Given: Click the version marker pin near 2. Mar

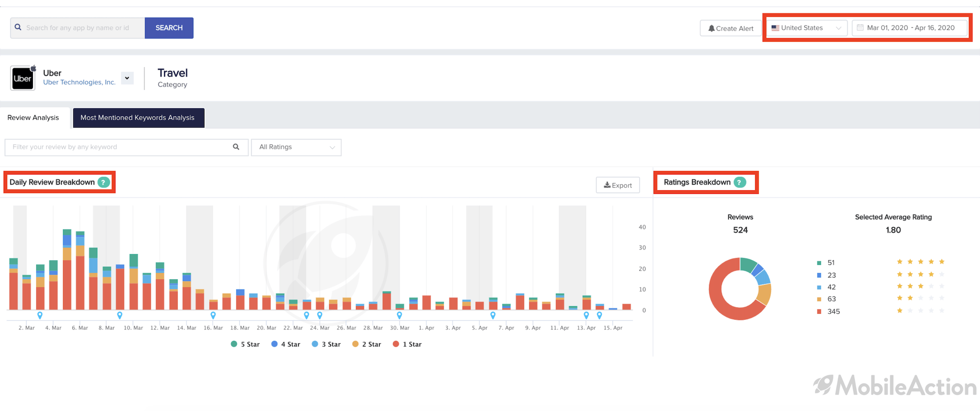Looking at the screenshot, I should coord(40,315).
